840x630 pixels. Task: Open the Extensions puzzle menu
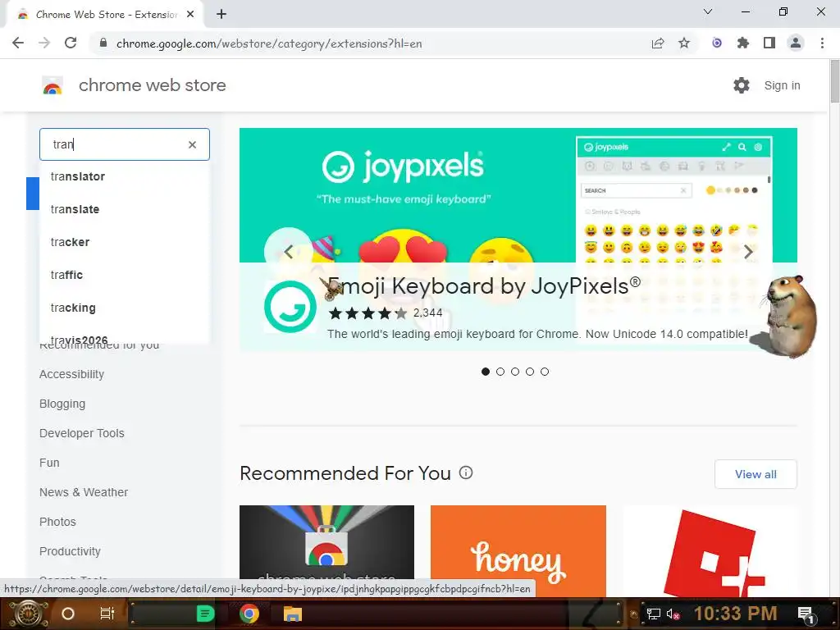pyautogui.click(x=743, y=43)
